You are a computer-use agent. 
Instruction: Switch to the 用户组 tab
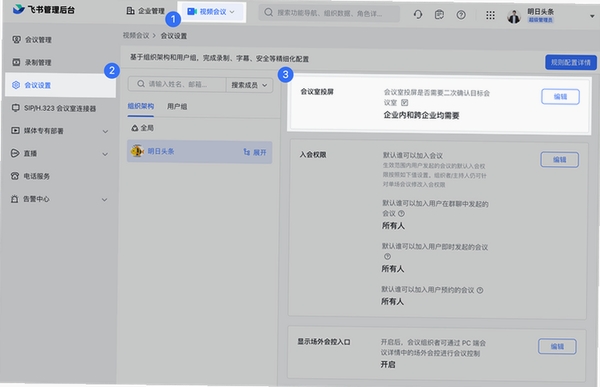coord(177,106)
